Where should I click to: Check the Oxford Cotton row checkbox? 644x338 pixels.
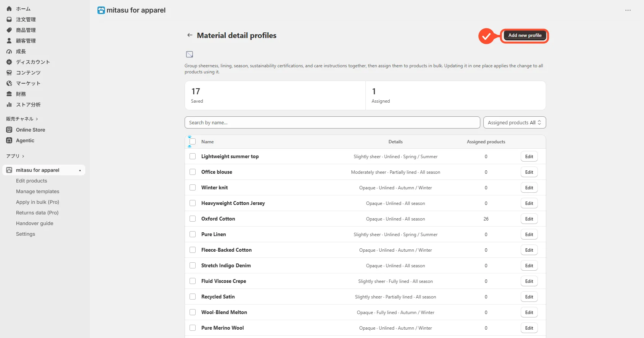pyautogui.click(x=193, y=219)
